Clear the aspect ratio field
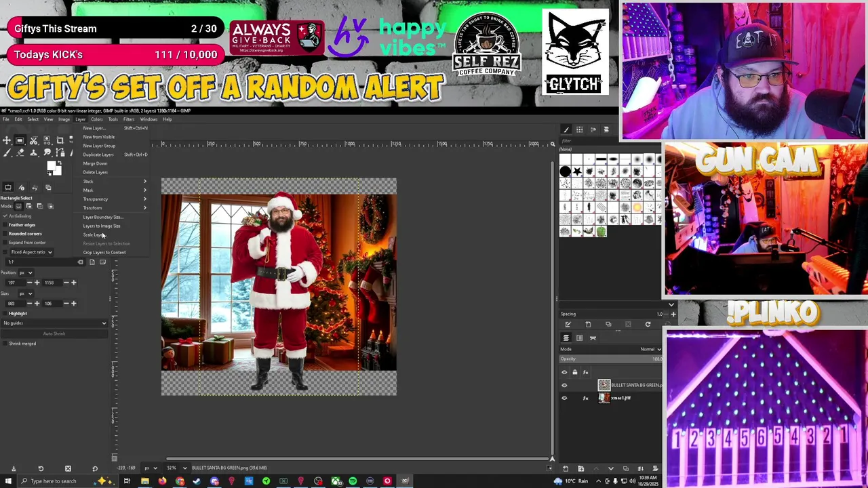 tap(81, 262)
